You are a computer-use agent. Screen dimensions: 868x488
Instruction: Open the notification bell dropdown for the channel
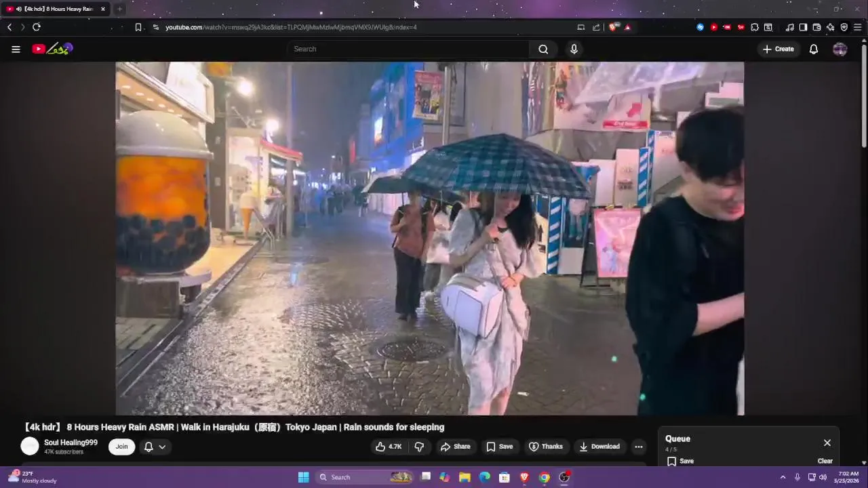[155, 447]
